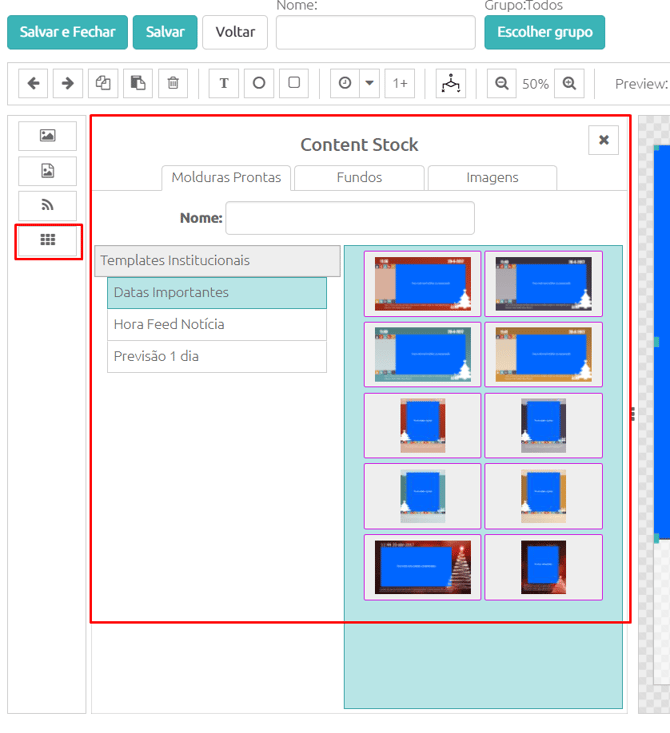Select the circle shape tool

259,83
